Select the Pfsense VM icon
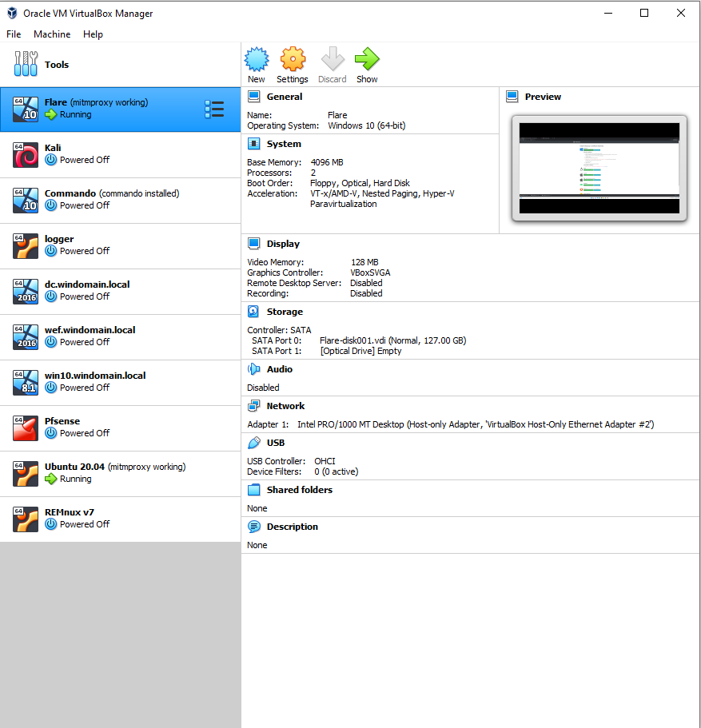 point(26,428)
